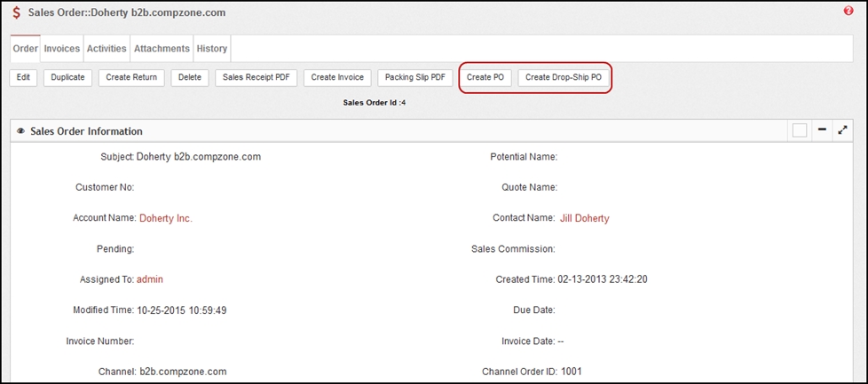Click the Create Return button
This screenshot has width=868, height=384.
(131, 77)
